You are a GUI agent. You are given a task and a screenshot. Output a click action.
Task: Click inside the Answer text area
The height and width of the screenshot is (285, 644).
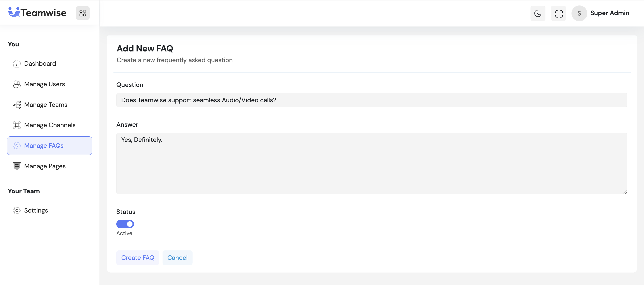click(372, 163)
